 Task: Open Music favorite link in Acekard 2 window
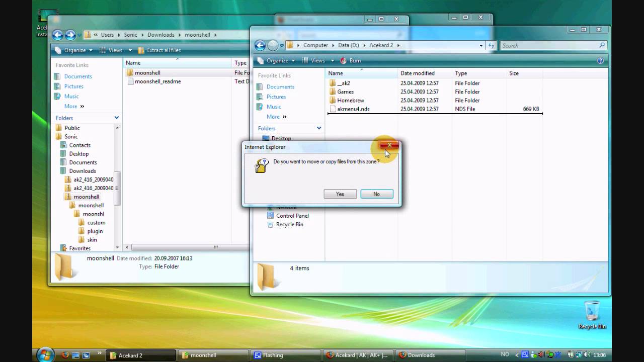pyautogui.click(x=274, y=107)
